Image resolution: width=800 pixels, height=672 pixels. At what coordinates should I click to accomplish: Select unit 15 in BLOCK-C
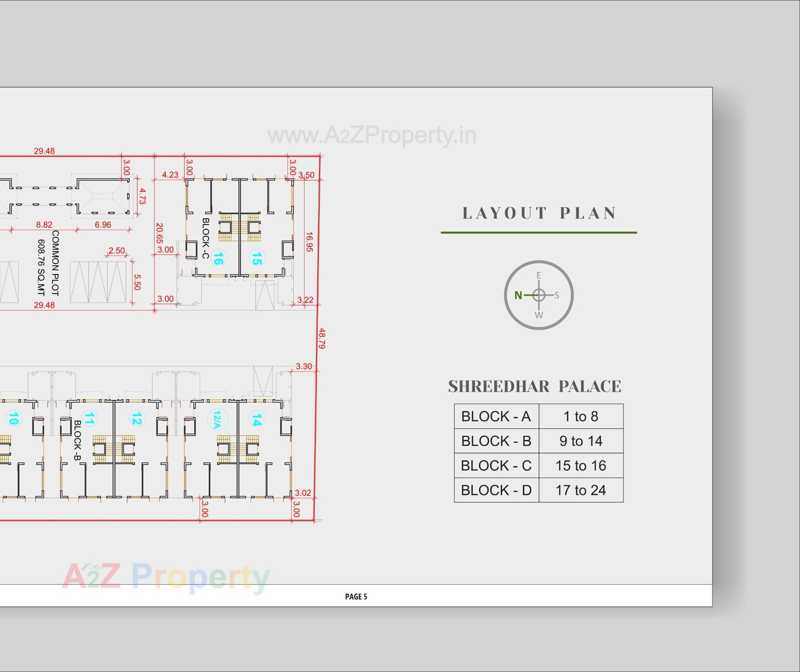coord(257,257)
